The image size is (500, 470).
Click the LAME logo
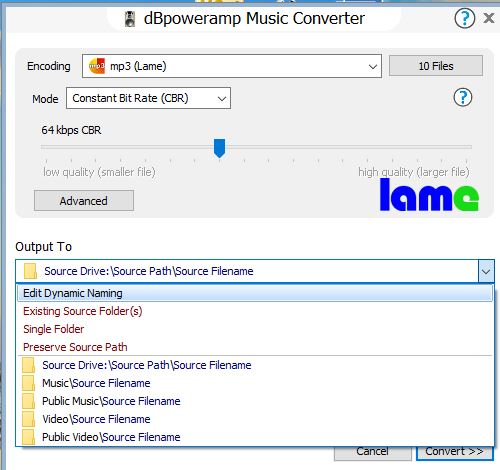tap(429, 195)
